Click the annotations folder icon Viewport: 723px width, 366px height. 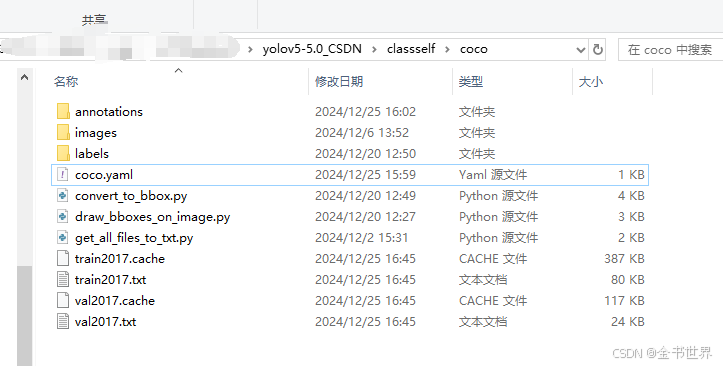[63, 112]
